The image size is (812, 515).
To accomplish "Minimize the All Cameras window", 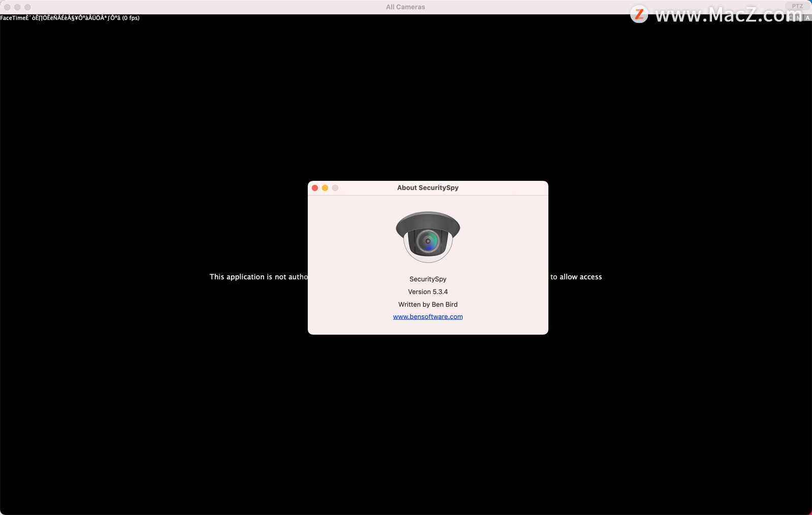I will pyautogui.click(x=17, y=7).
